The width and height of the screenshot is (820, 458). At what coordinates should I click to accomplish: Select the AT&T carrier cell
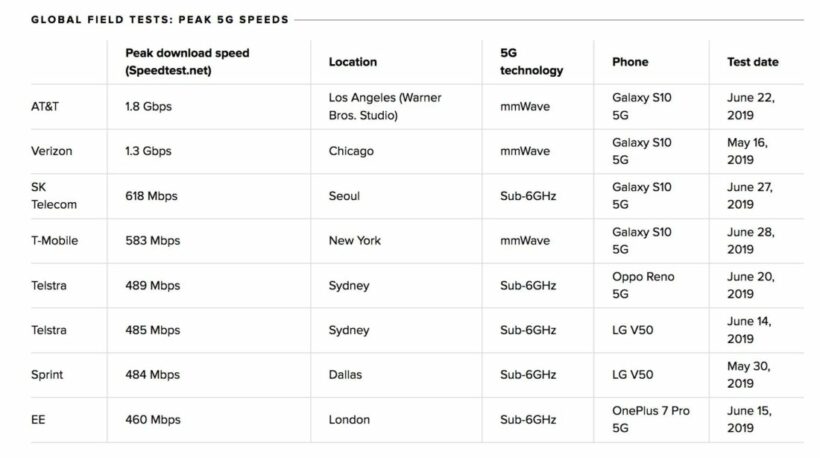46,106
